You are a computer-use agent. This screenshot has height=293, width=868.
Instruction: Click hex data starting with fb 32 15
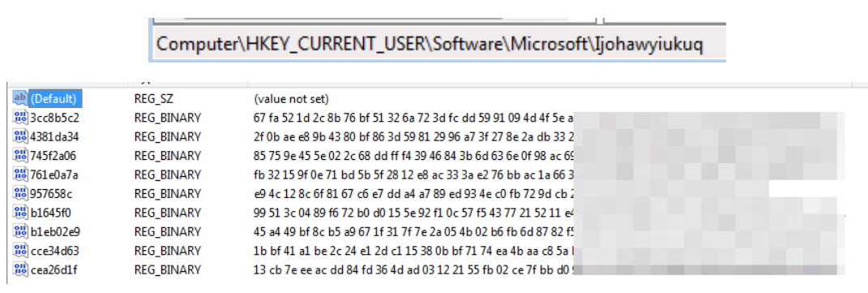(x=413, y=175)
